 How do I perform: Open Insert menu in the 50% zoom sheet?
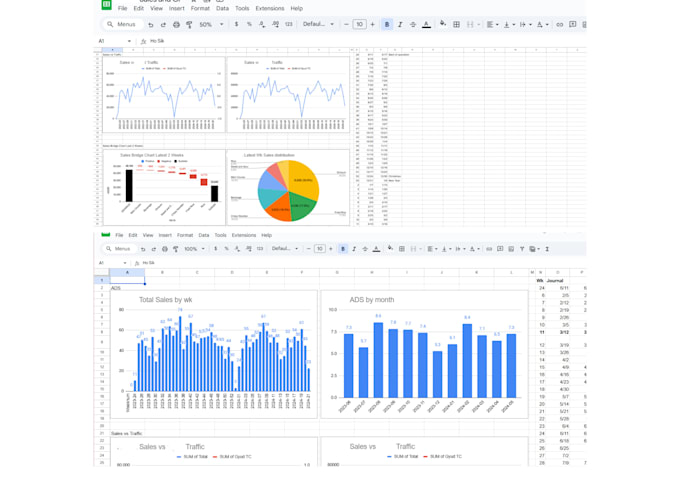click(177, 8)
